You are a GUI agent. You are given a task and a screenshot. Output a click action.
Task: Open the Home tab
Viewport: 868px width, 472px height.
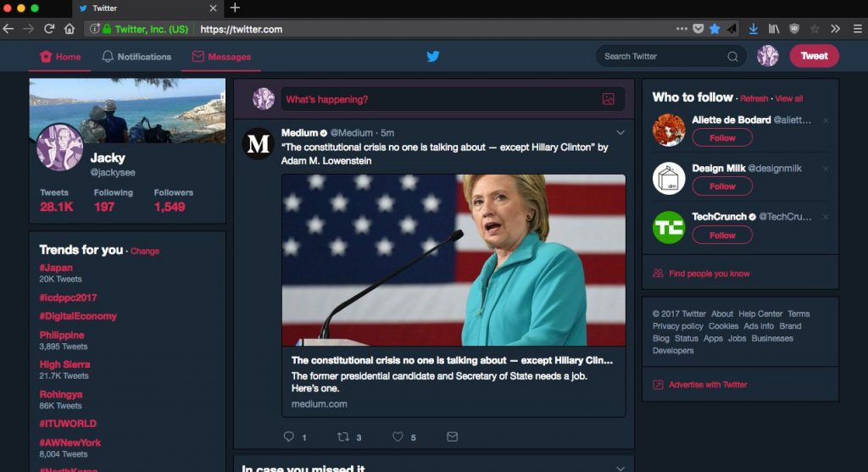(x=60, y=57)
